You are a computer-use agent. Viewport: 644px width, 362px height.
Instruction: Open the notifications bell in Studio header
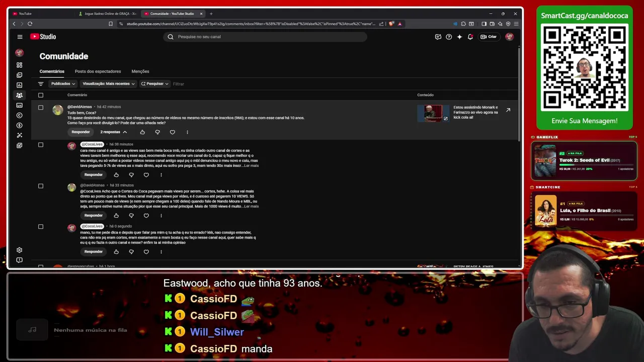[470, 37]
